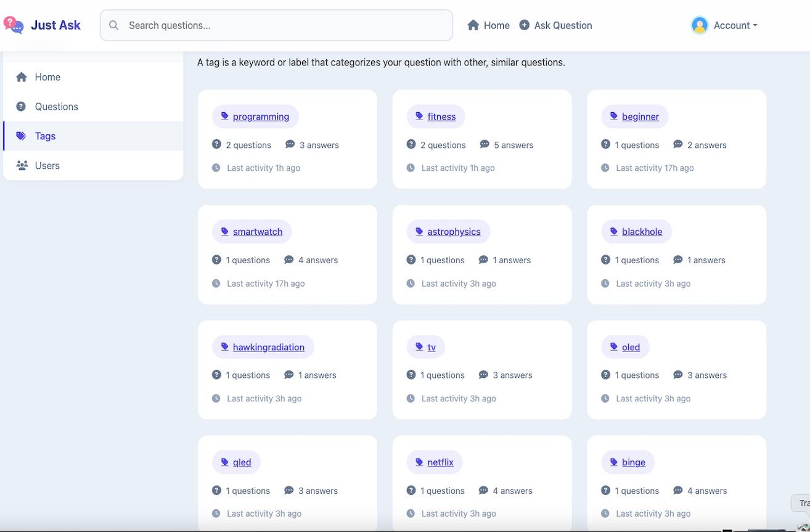Click the magnifier icon in search bar
This screenshot has width=810, height=532.
[113, 25]
